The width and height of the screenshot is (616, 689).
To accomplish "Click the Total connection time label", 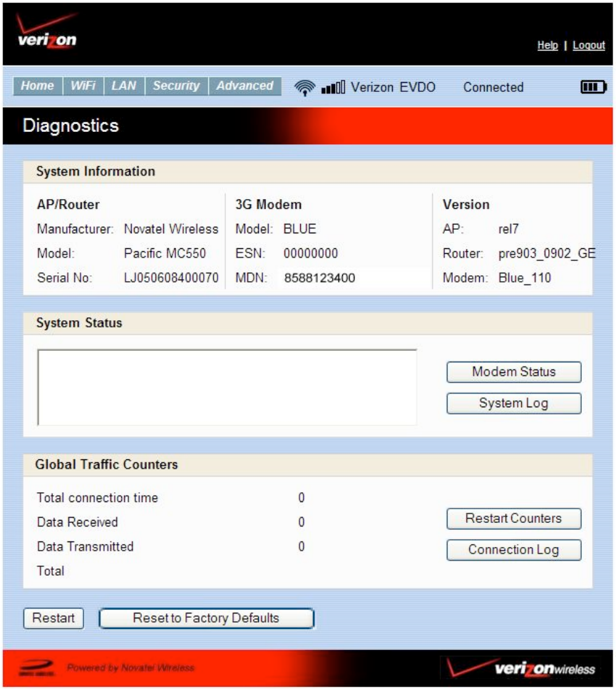I will tap(97, 498).
